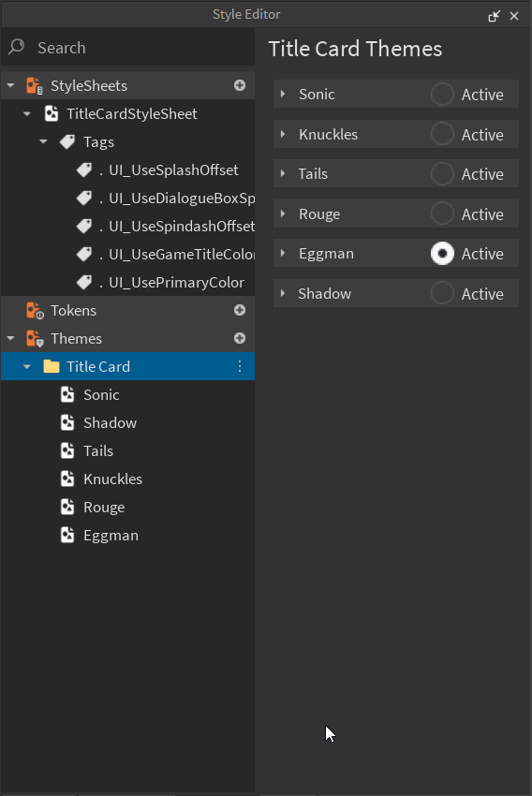This screenshot has height=796, width=532.
Task: Expand the Eggman theme row
Action: 283,254
